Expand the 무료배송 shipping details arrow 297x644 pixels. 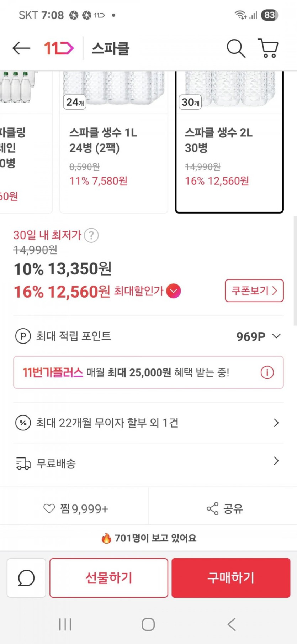click(276, 461)
